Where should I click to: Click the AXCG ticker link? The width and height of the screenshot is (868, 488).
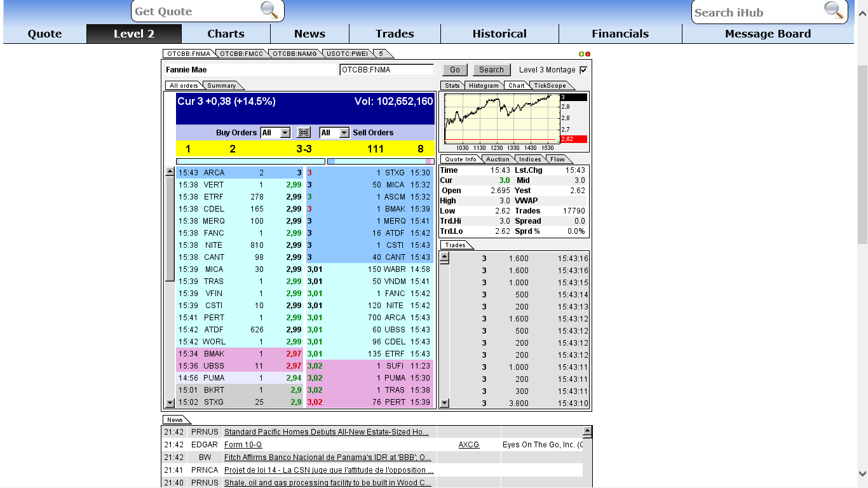click(x=469, y=445)
